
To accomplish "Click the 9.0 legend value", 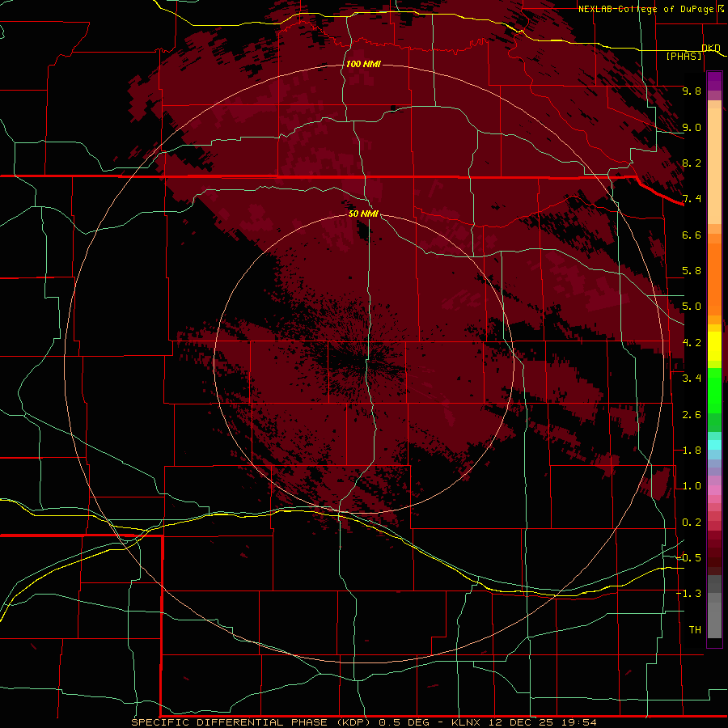I will [692, 127].
